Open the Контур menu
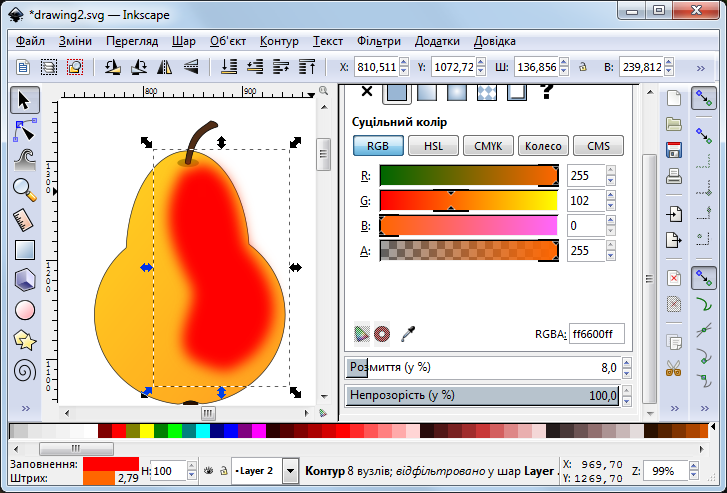727x493 pixels. pos(279,41)
